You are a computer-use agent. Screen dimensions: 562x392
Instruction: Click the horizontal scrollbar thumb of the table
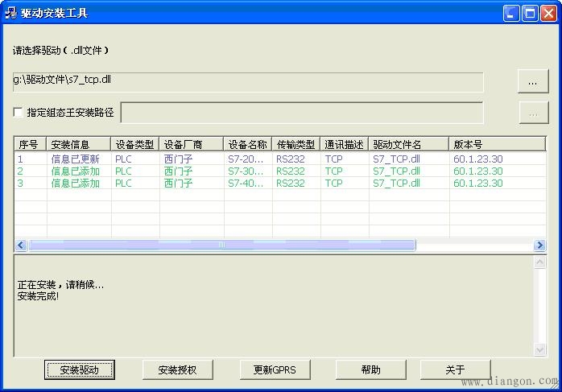222,245
